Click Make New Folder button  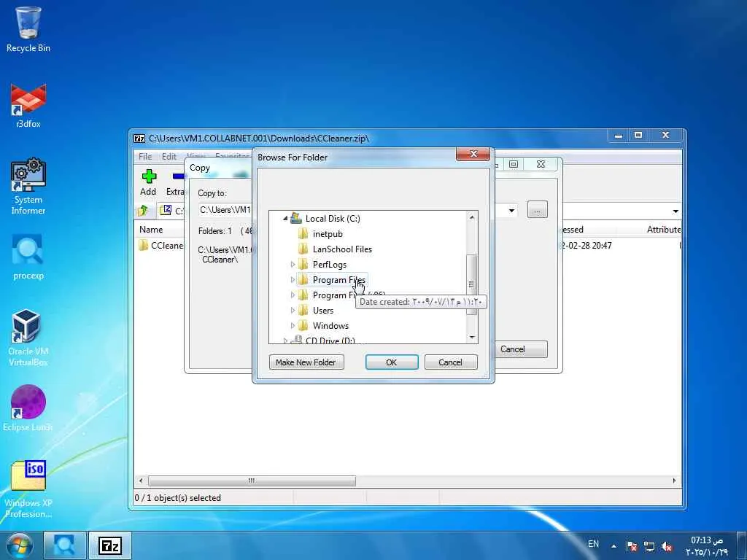[306, 362]
